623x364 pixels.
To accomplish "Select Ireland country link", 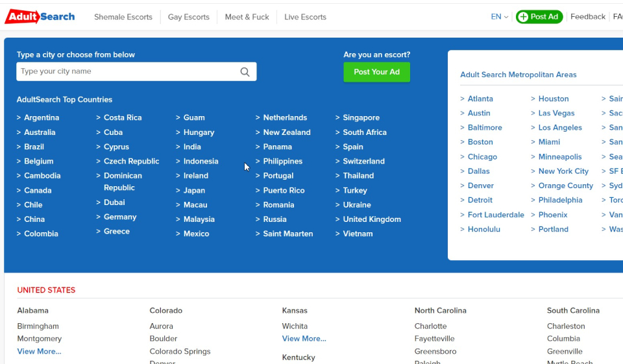I will click(195, 176).
